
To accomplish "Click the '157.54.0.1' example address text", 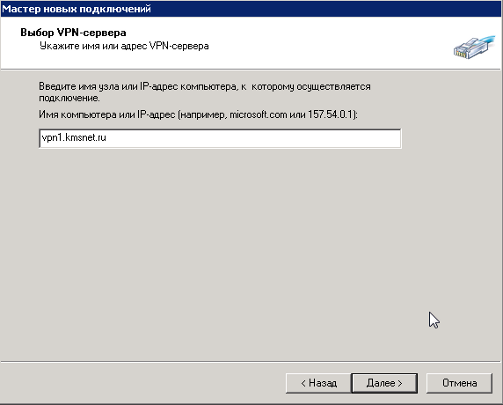I will point(330,115).
